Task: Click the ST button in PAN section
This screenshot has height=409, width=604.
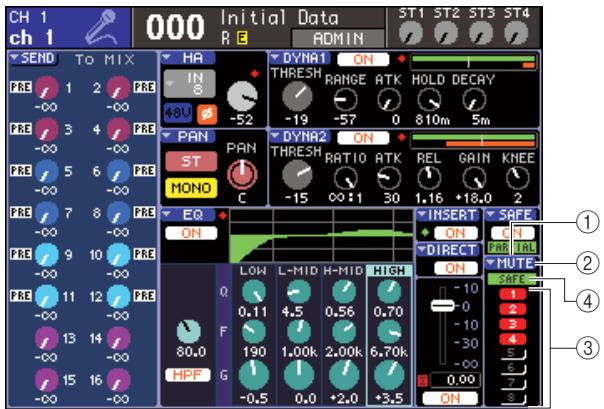Action: point(191,161)
